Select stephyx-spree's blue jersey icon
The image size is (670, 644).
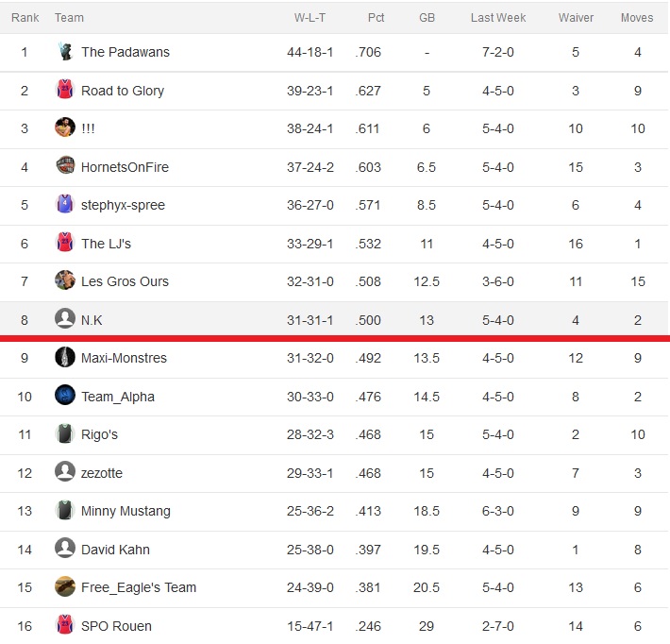point(65,204)
